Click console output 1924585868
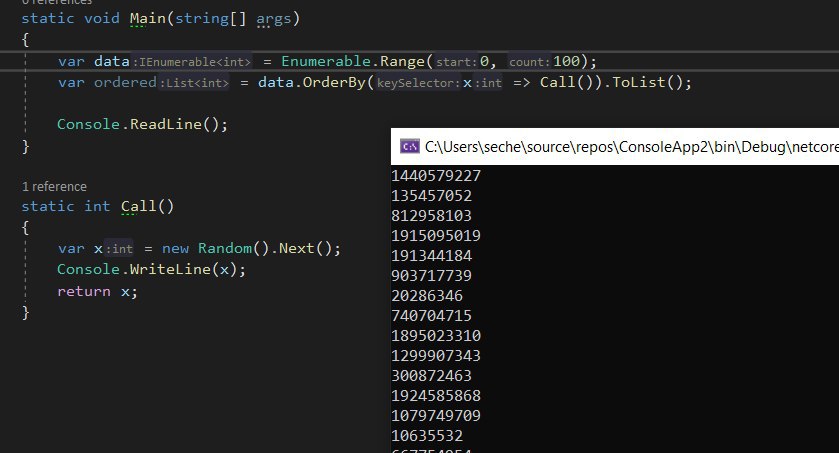This screenshot has height=453, width=839. [x=436, y=396]
